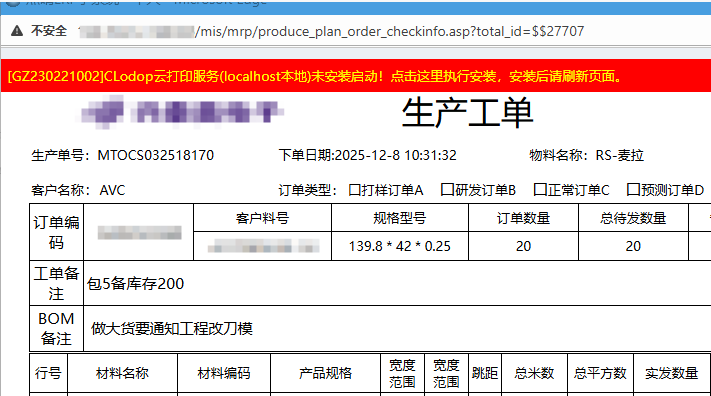Check the 预测订单D checkbox
Screen dimensions: 711x396
click(x=633, y=190)
